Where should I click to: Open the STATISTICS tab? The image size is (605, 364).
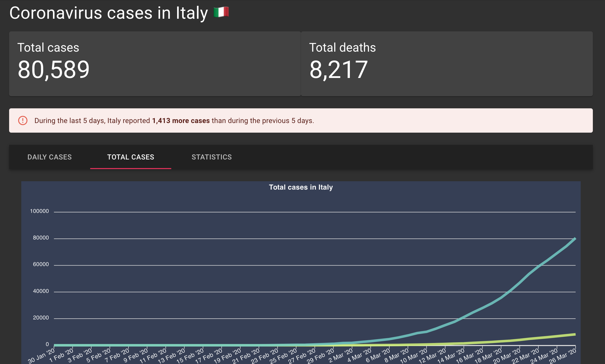[x=212, y=157]
